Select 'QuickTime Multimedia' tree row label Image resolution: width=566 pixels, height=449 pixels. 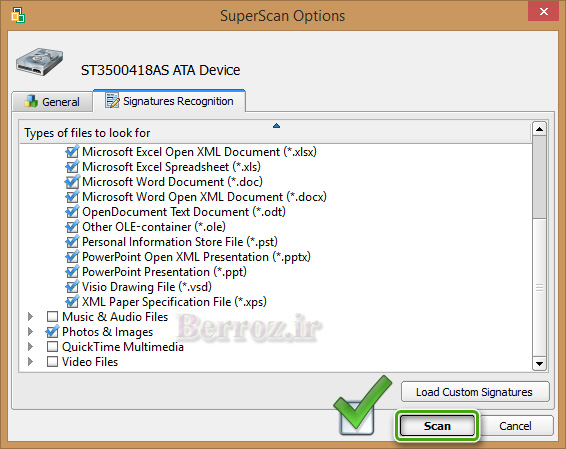click(x=123, y=346)
